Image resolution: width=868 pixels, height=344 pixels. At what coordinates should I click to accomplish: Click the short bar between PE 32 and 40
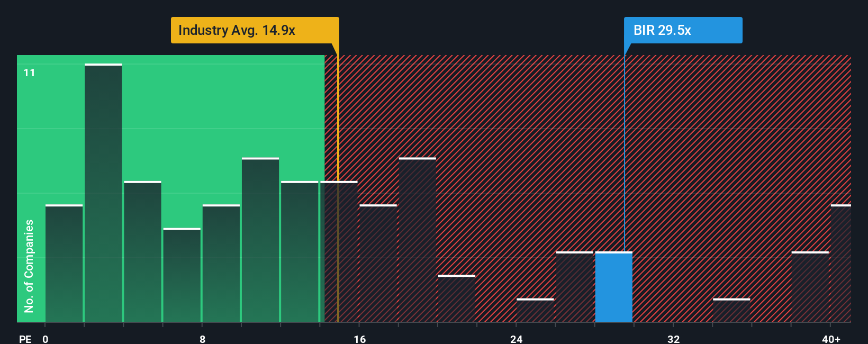731,310
